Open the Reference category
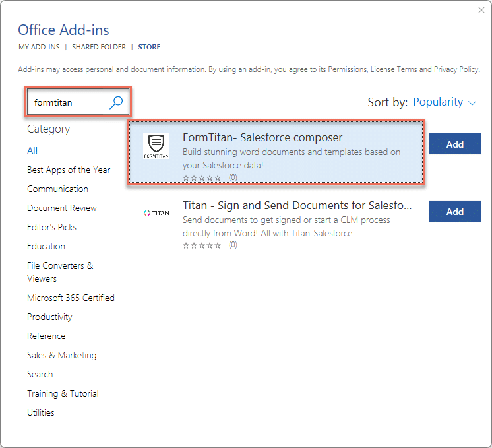492x448 pixels. click(46, 336)
